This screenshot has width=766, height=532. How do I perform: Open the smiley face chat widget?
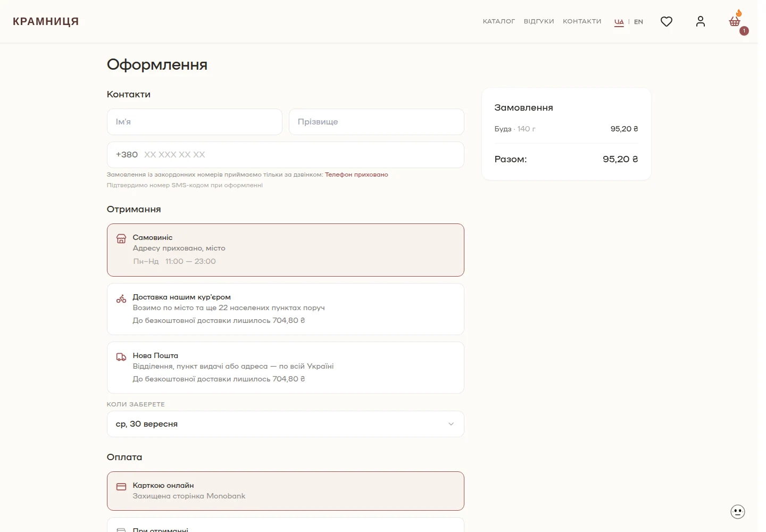[738, 512]
